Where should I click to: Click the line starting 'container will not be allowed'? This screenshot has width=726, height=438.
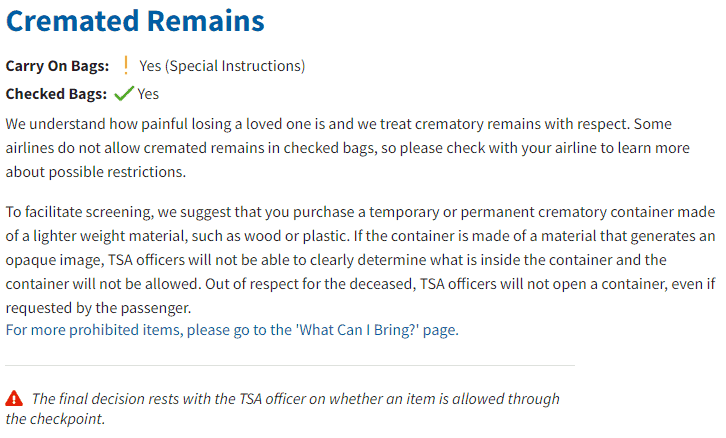pos(360,284)
